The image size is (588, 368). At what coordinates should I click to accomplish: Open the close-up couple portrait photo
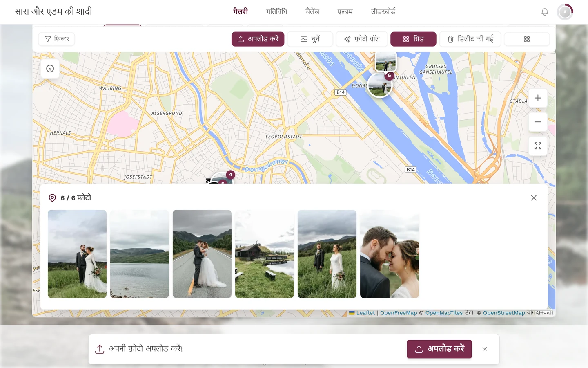(x=390, y=254)
